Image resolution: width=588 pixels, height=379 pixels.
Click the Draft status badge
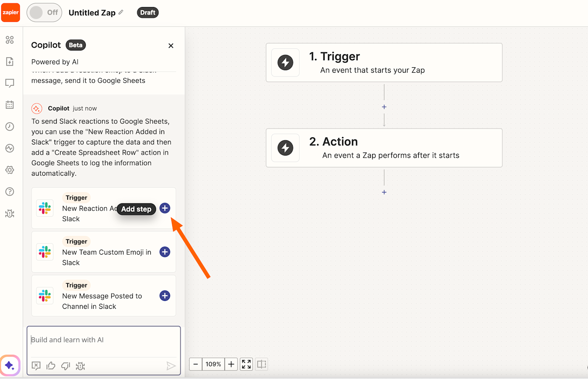(x=147, y=13)
